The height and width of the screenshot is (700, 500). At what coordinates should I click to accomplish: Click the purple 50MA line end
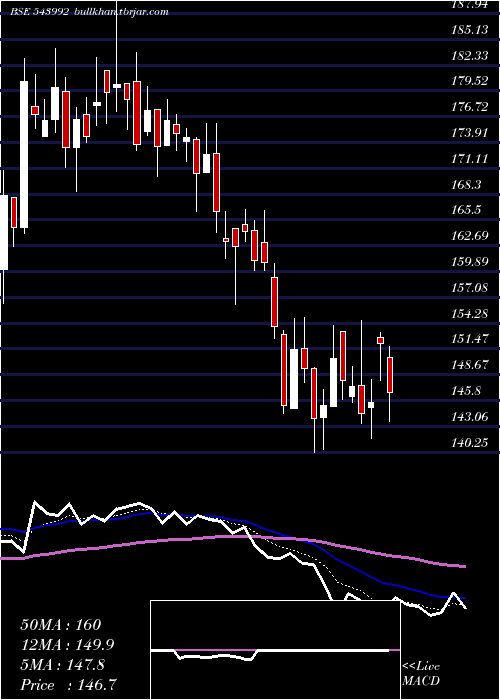[x=464, y=567]
